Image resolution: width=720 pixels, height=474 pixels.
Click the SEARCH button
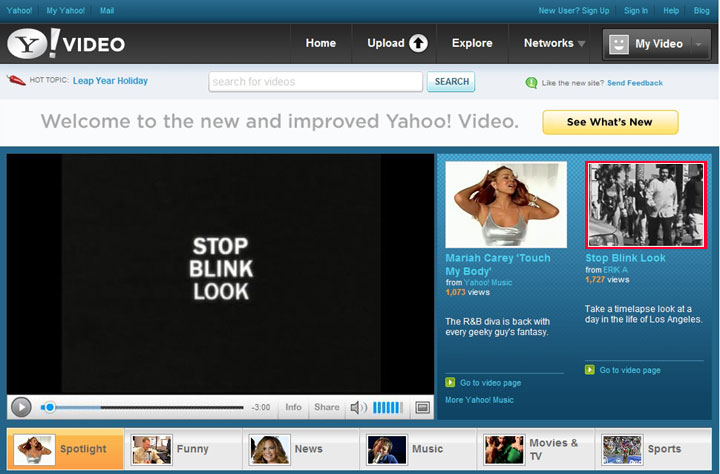point(451,82)
